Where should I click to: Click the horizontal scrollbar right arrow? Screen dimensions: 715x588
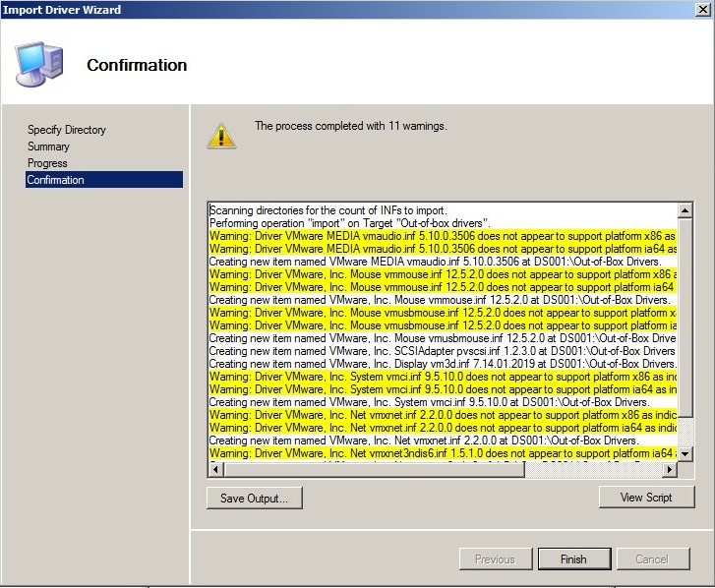[670, 470]
